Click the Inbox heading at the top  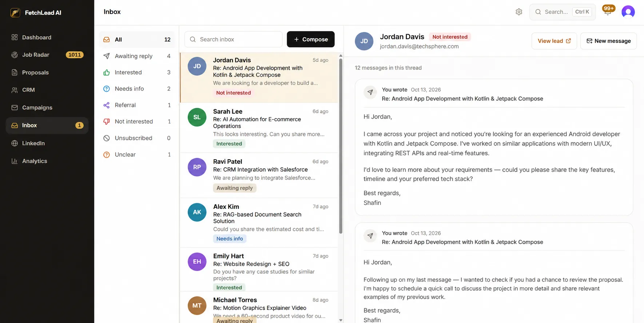(x=112, y=12)
